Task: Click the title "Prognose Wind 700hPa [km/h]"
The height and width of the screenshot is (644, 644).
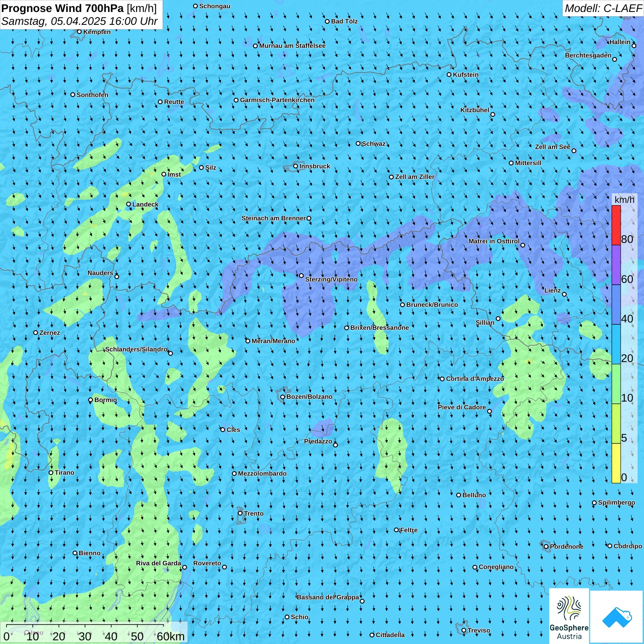Action: pos(79,8)
